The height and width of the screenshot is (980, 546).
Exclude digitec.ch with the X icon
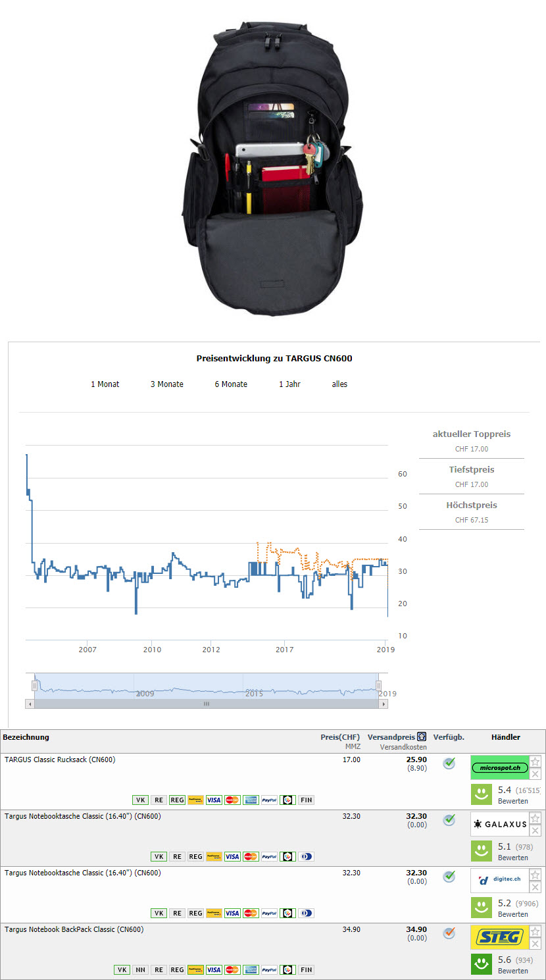point(535,887)
